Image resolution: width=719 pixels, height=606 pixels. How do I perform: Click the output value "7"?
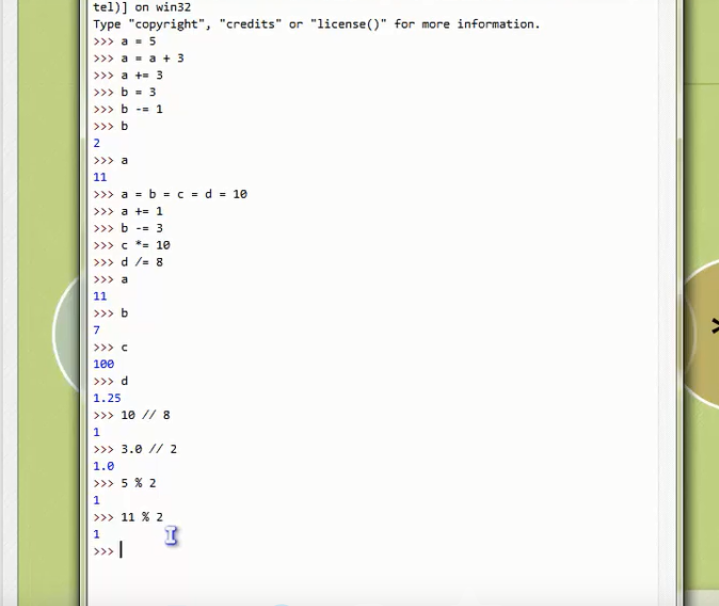pyautogui.click(x=97, y=330)
